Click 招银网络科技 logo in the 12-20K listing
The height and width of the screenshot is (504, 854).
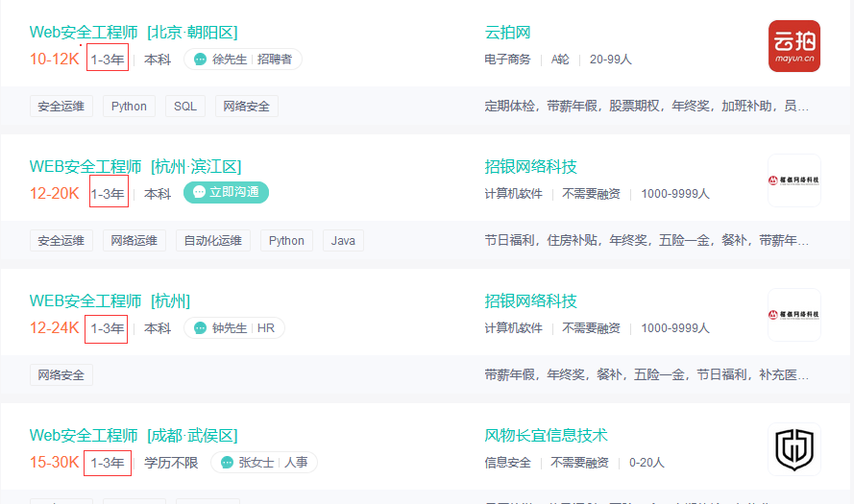click(x=793, y=180)
